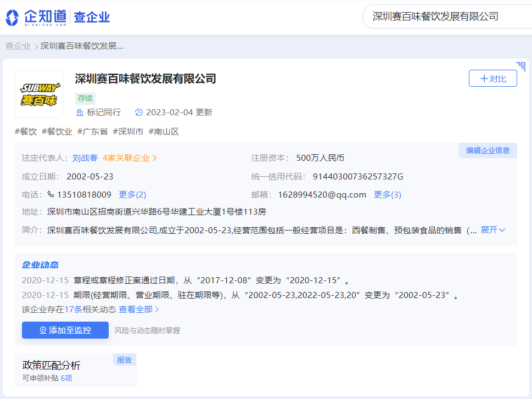This screenshot has height=399, width=532.
Task: Click the 报告 badge on policy card
Action: click(x=125, y=359)
